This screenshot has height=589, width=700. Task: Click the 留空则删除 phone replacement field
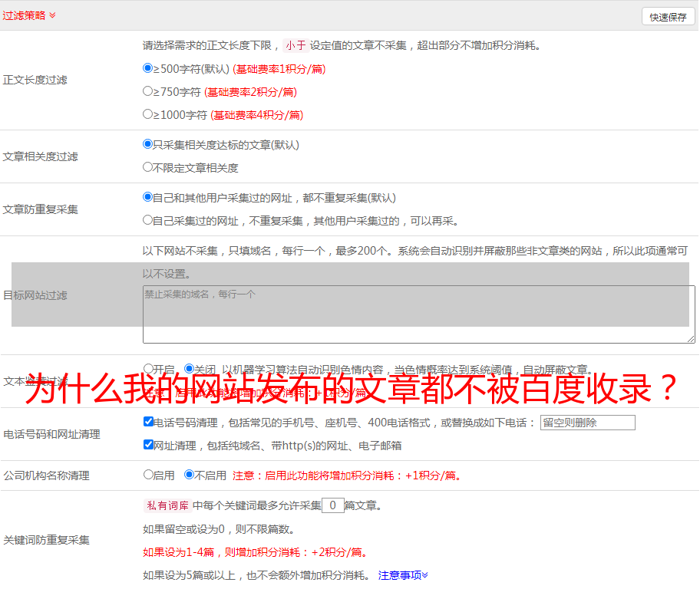tap(587, 423)
